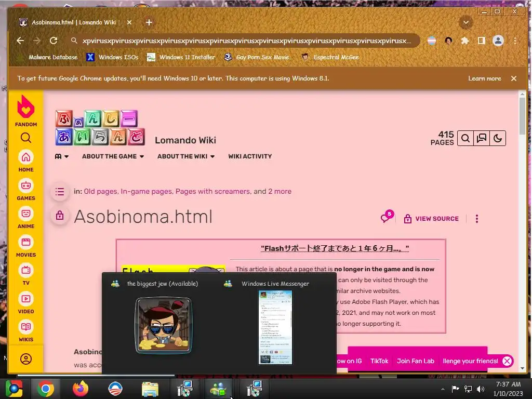Dismiss the Chrome update infobar
The height and width of the screenshot is (399, 532).
(514, 78)
